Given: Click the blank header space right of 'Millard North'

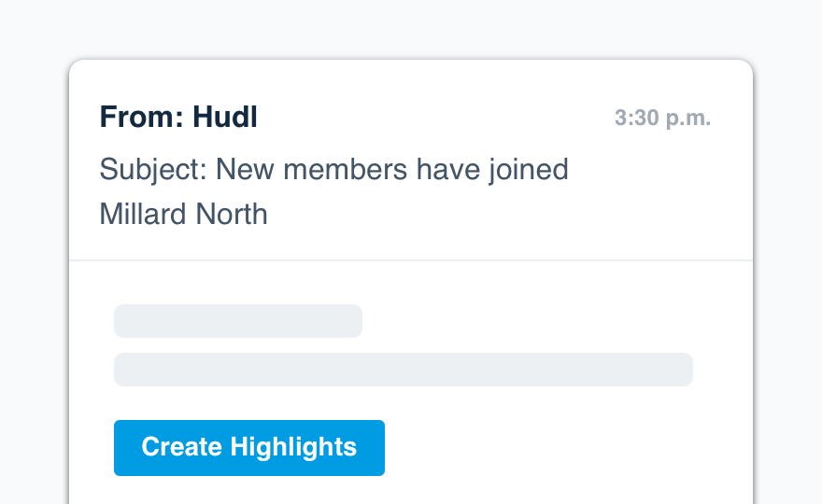Looking at the screenshot, I should click(504, 215).
